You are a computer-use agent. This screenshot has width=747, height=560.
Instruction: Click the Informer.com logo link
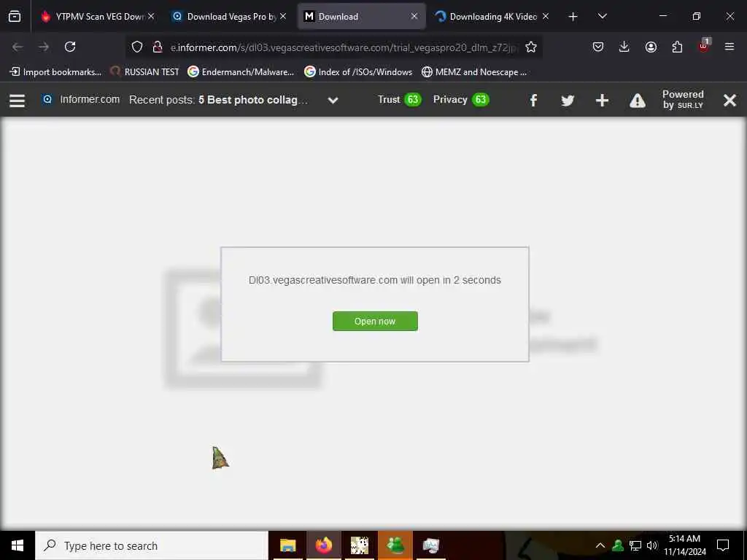pyautogui.click(x=81, y=99)
